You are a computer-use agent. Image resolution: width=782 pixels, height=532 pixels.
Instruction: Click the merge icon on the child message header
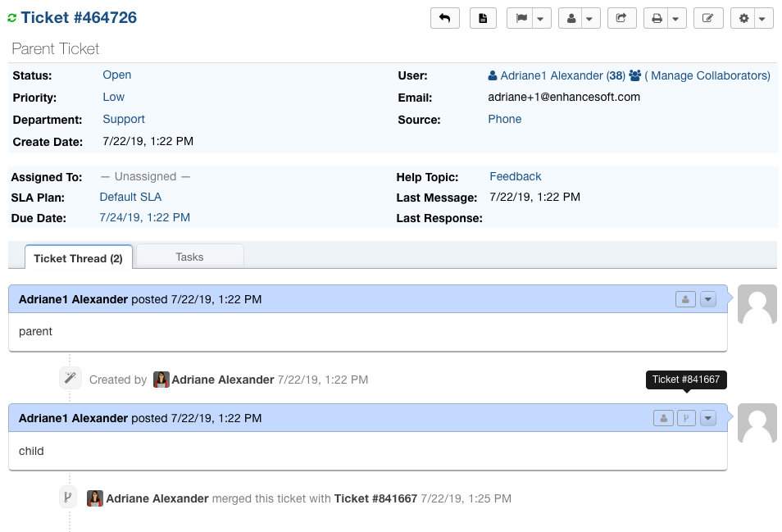(686, 418)
